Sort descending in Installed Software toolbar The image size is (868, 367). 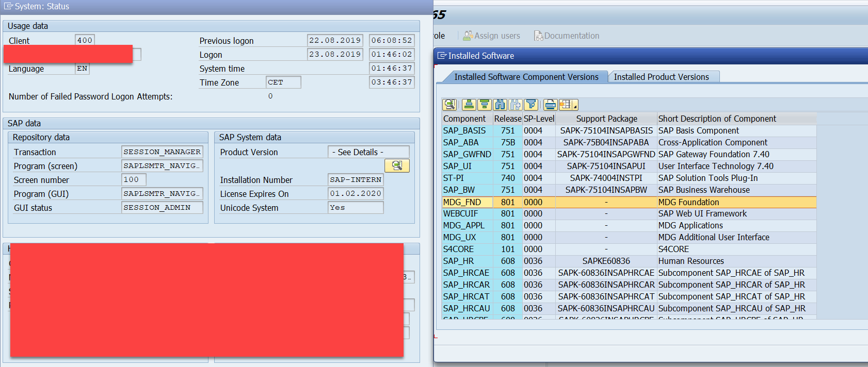click(x=484, y=105)
